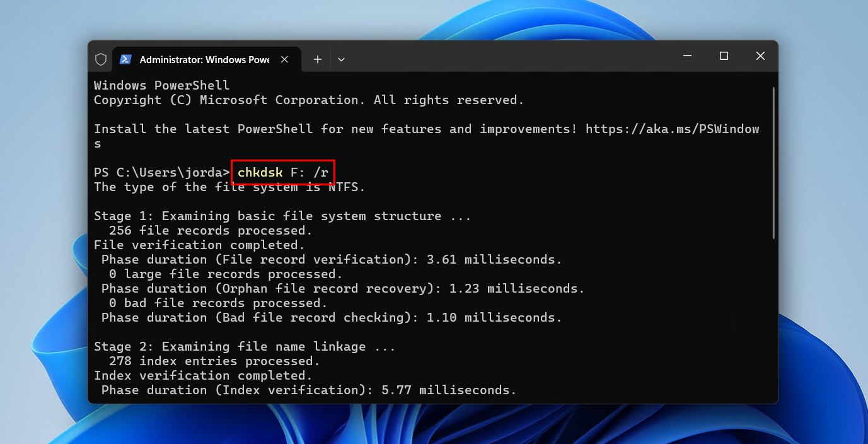Screen dimensions: 868x444
Task: Close the Administrator PowerShell tab with its X
Action: (x=284, y=59)
